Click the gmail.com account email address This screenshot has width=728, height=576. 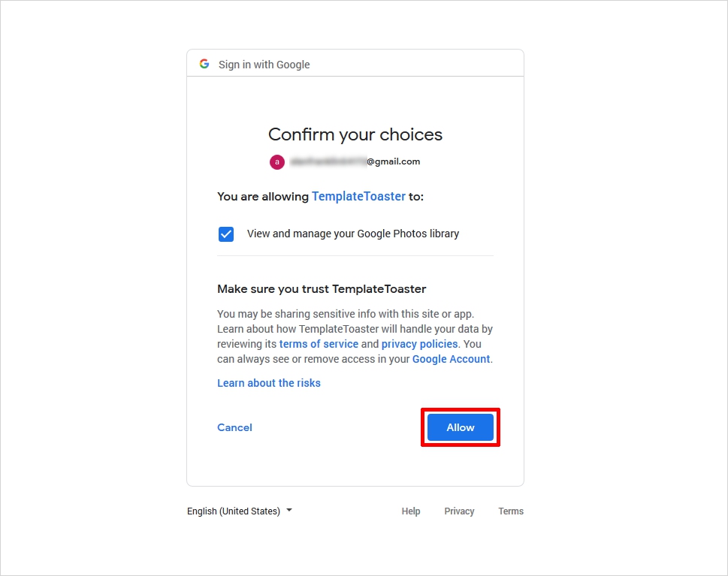(x=355, y=161)
